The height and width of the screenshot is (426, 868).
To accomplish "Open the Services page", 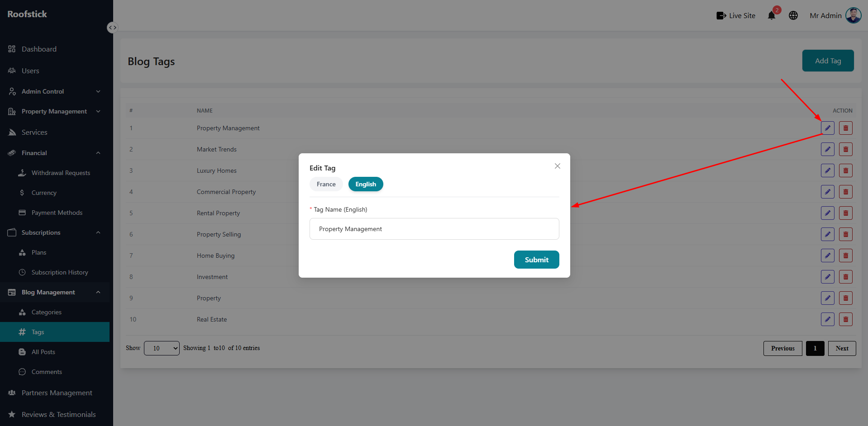I will point(55,132).
